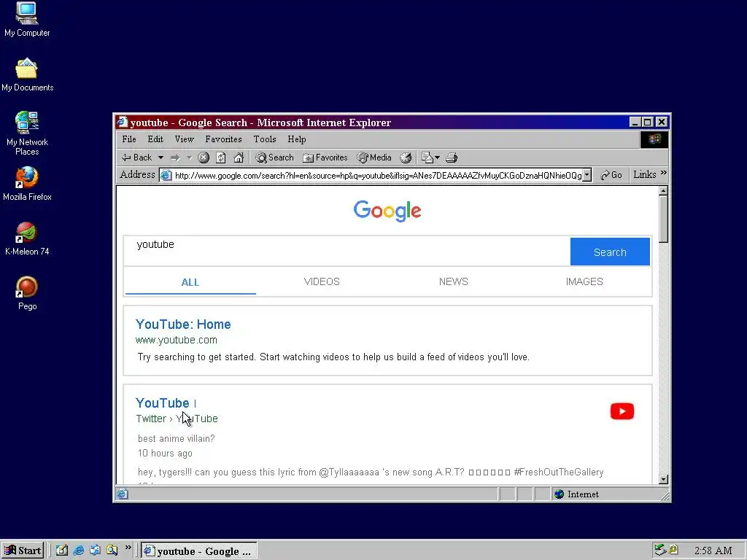
Task: Launch Internet Explorer from quick launch
Action: 79,551
